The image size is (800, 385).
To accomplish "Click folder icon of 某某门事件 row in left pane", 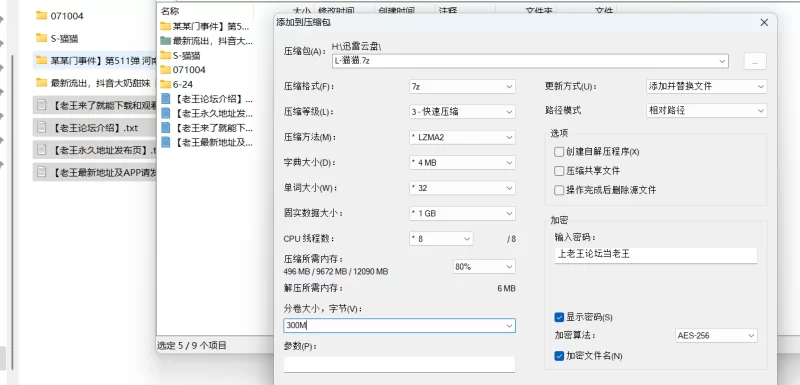I will [42, 60].
